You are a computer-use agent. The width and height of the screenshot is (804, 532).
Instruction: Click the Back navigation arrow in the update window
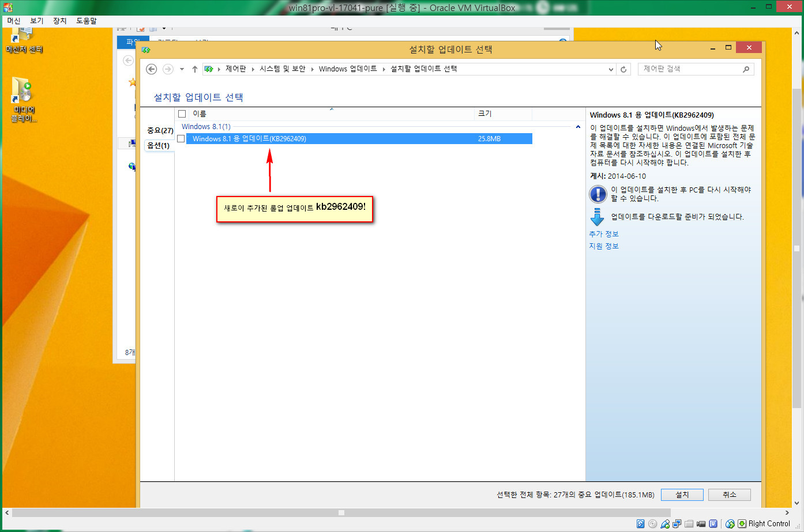151,69
